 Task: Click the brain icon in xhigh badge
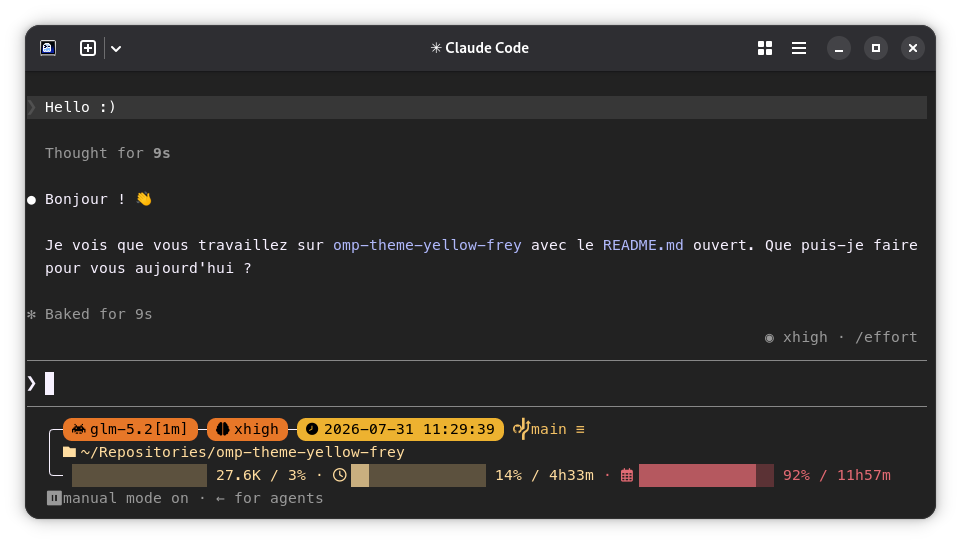pyautogui.click(x=223, y=429)
